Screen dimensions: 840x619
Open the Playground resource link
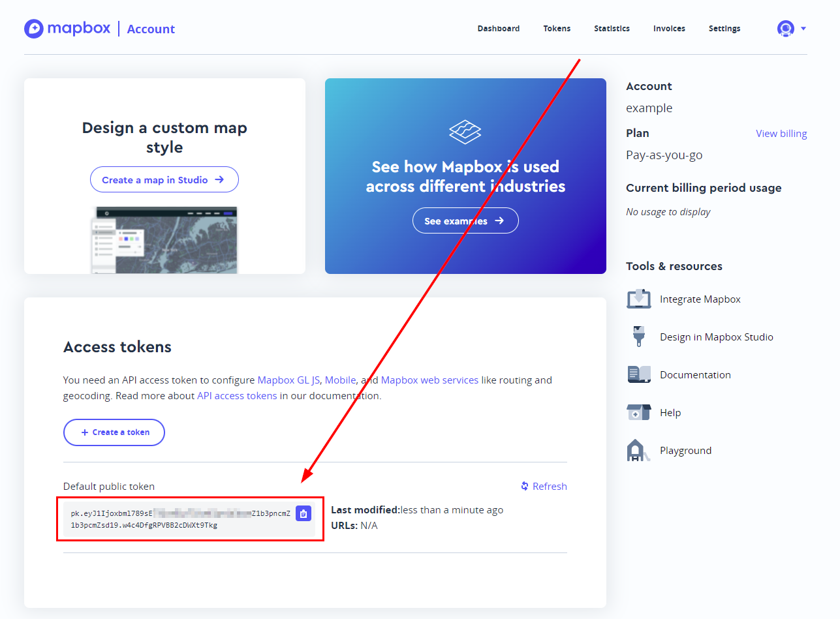(685, 451)
